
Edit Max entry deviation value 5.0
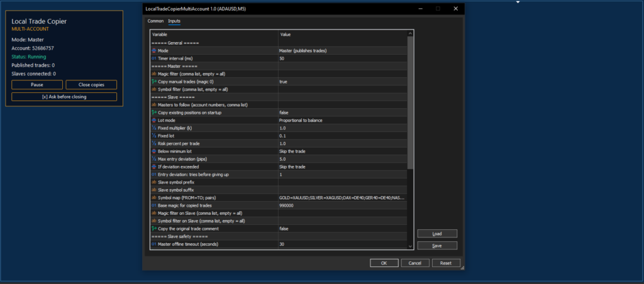343,159
